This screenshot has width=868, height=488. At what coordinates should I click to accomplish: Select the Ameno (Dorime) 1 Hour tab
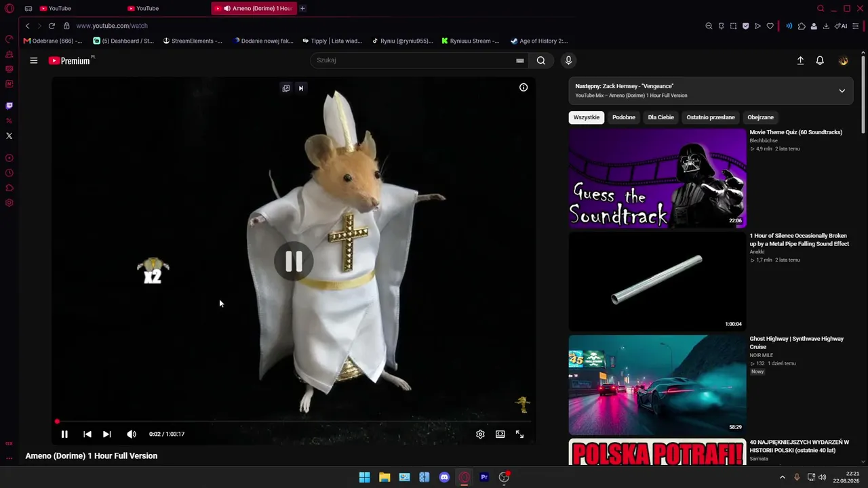tap(254, 8)
